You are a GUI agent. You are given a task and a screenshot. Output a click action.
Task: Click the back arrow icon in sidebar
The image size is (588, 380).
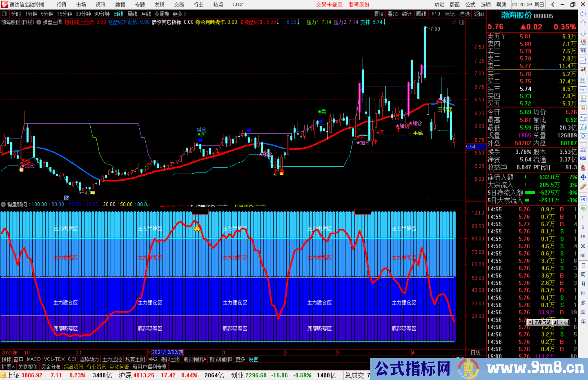(x=583, y=14)
